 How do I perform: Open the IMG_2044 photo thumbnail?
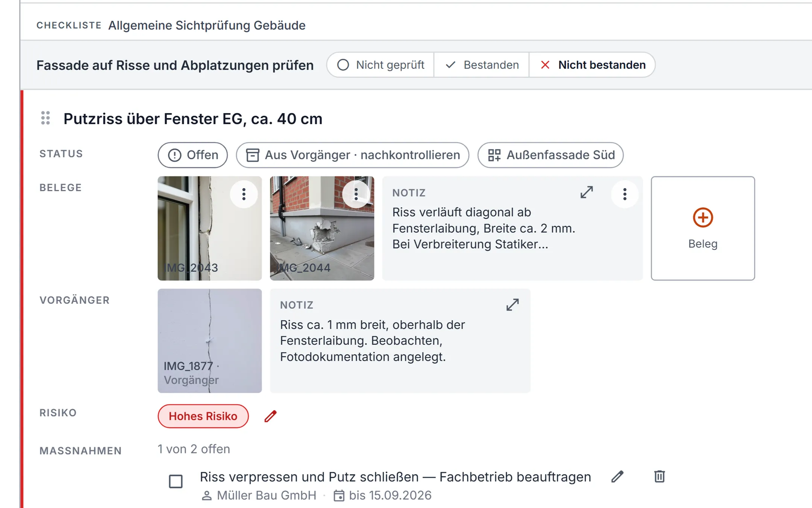coord(322,228)
